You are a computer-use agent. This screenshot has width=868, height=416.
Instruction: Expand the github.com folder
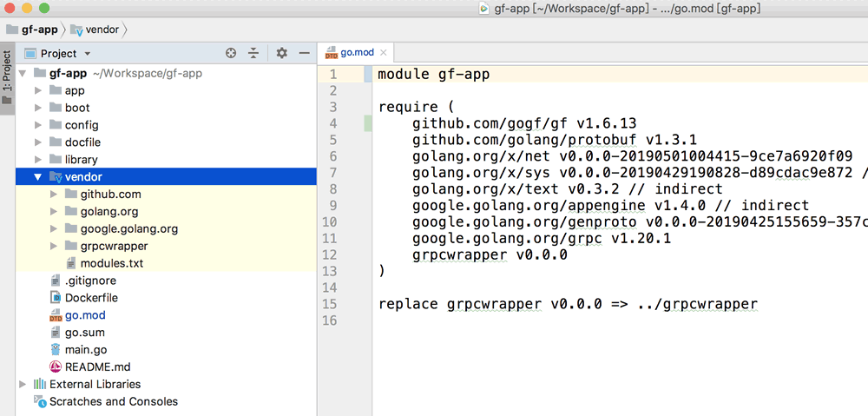(54, 194)
